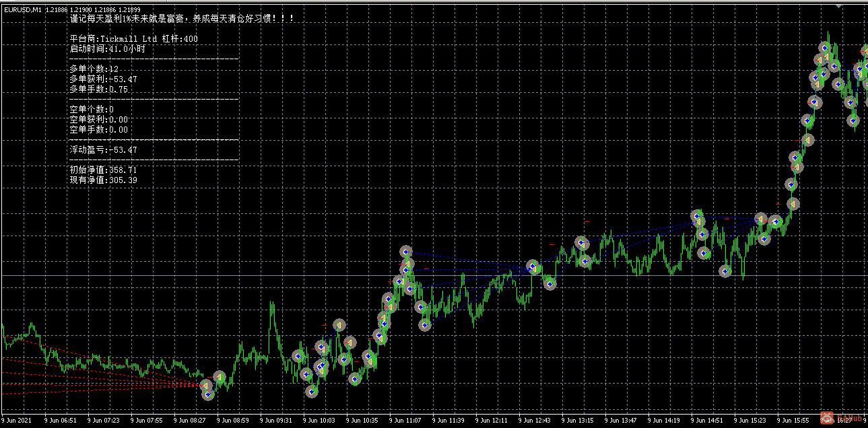Click the 9 Jun 14:19 time axis label
This screenshot has height=428, width=868.
pyautogui.click(x=664, y=421)
